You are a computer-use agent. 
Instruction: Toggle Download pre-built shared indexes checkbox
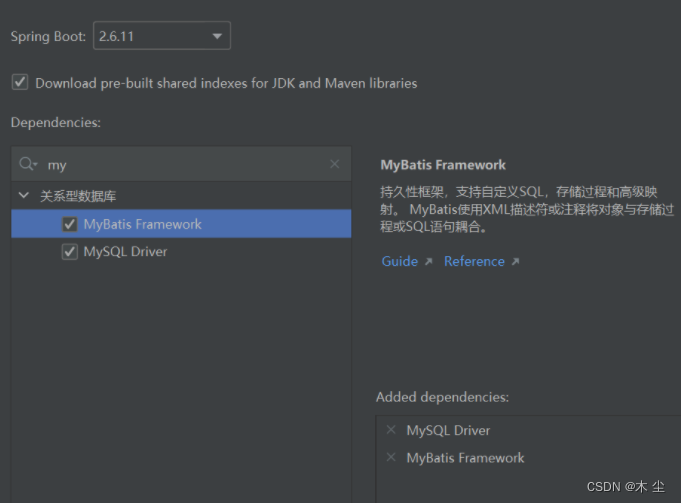[20, 82]
